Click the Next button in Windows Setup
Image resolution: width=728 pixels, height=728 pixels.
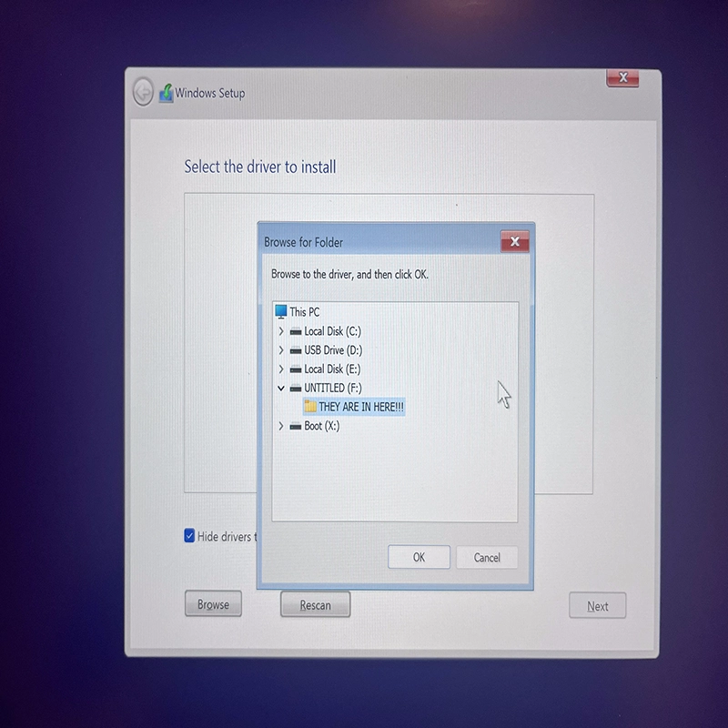coord(598,606)
